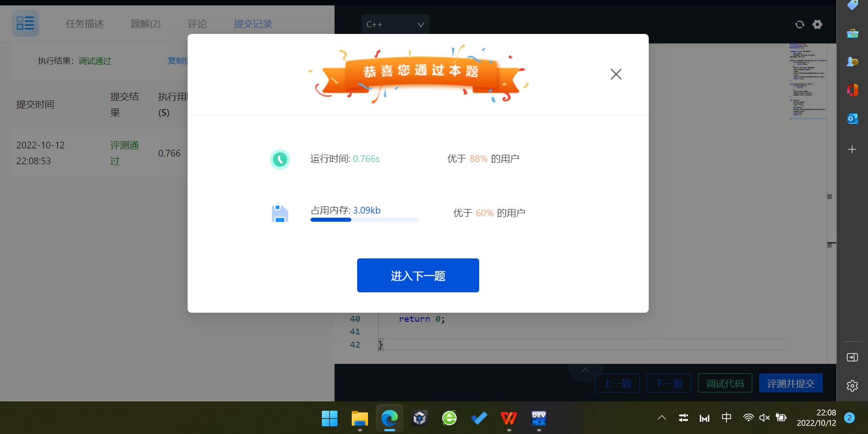Screen dimensions: 868x434
Task: Open the 评论 tab
Action: tap(197, 24)
